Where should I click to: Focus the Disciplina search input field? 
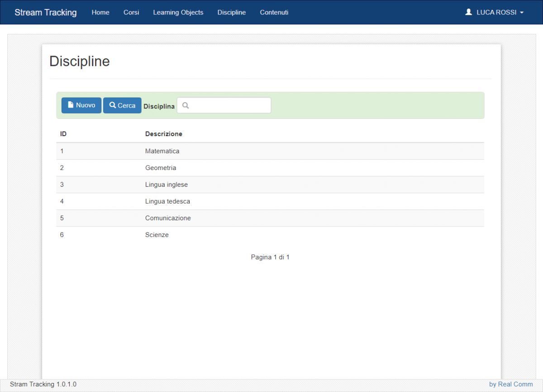pyautogui.click(x=229, y=105)
